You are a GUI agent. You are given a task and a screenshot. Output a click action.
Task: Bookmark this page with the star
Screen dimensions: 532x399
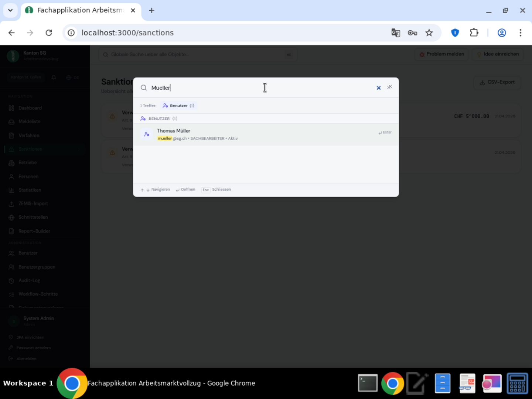click(x=429, y=33)
